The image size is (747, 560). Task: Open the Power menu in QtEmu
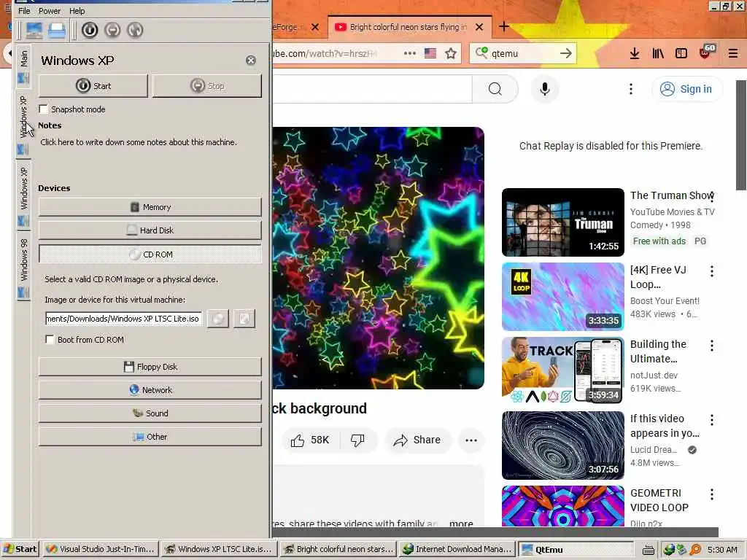(49, 10)
